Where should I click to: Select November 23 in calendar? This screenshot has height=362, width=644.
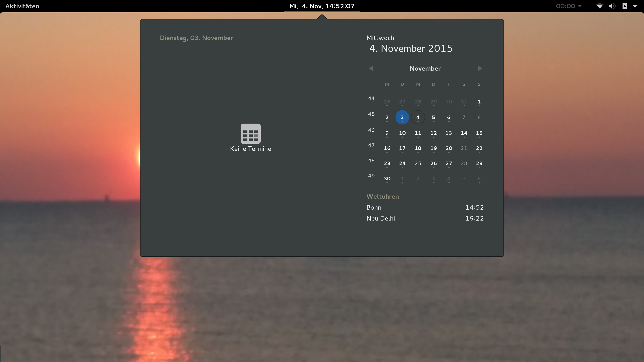387,164
